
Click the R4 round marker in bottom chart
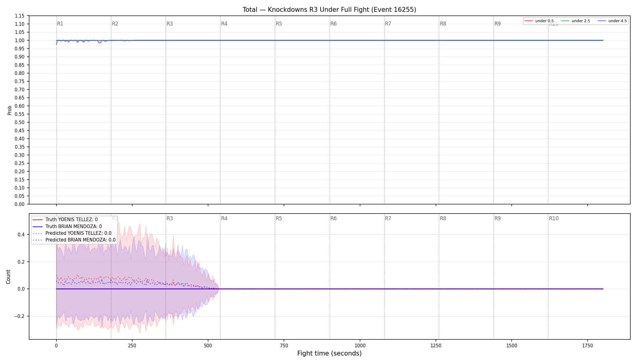coord(224,218)
